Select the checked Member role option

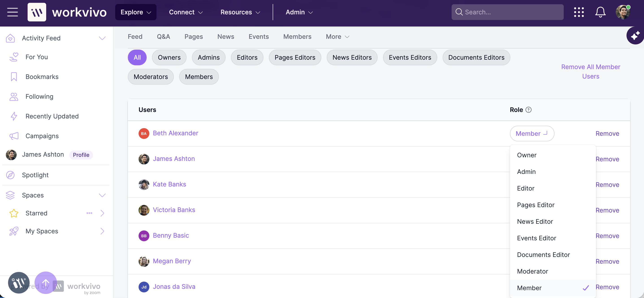coord(553,288)
